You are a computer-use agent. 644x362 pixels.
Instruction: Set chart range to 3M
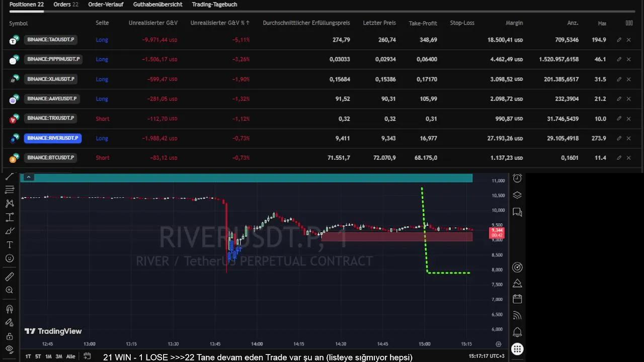click(59, 356)
